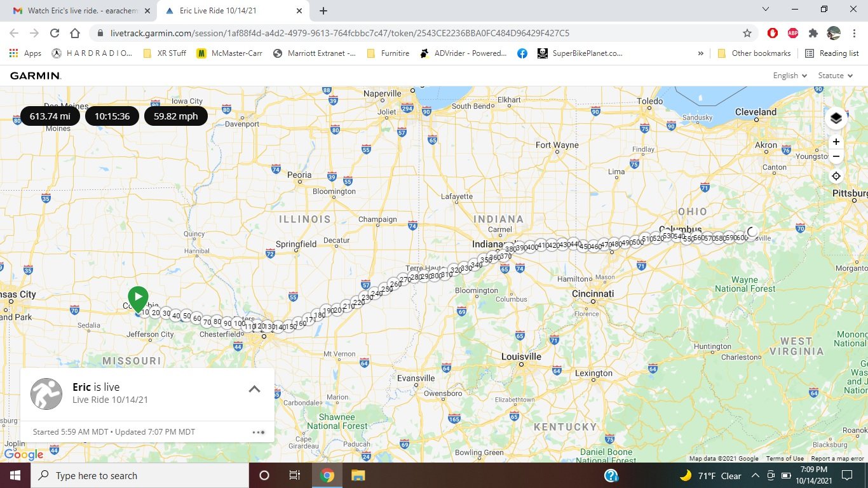Open a new browser tab
This screenshot has height=488, width=868.
click(323, 11)
